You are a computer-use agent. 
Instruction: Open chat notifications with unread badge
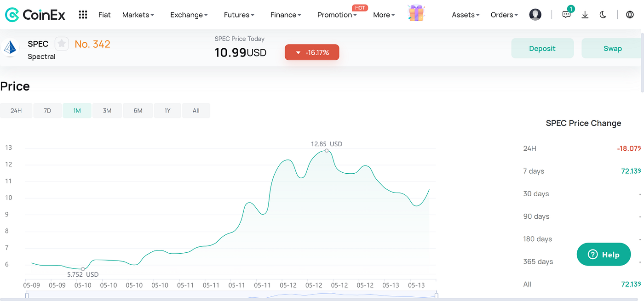pyautogui.click(x=566, y=14)
